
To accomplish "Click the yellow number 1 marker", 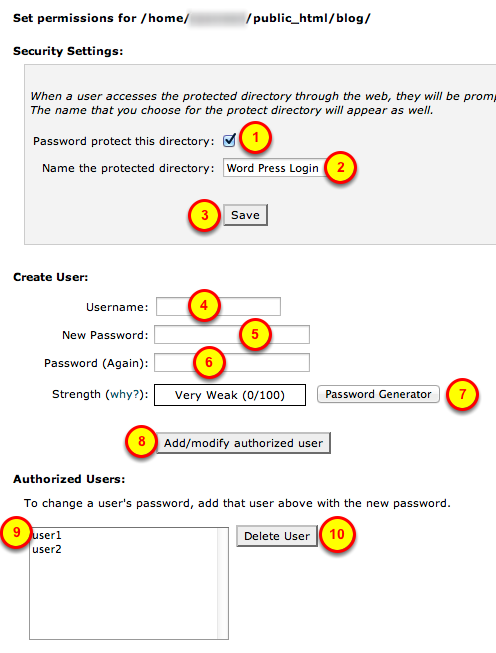I will click(255, 137).
